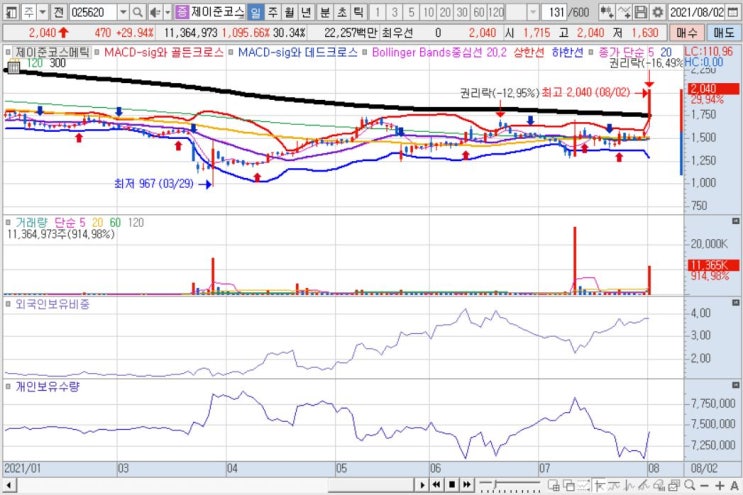Click the A text tool icon
The width and height of the screenshot is (743, 495).
[734, 485]
